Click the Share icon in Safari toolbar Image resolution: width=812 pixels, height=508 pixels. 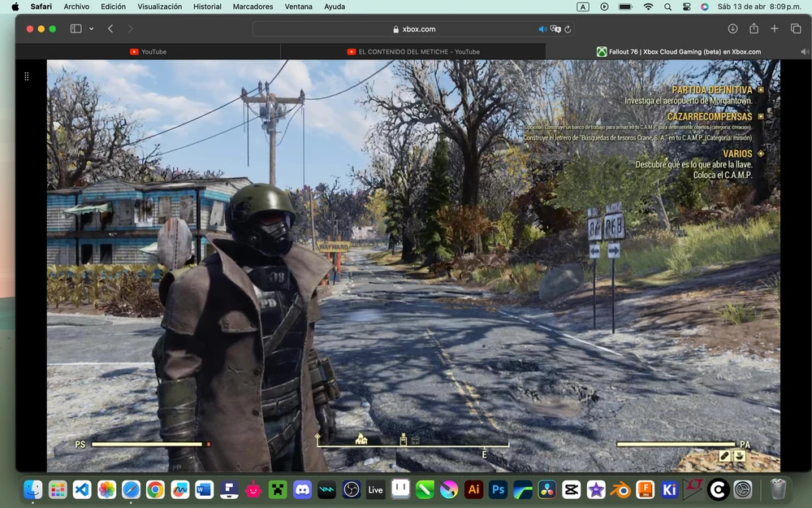tap(754, 28)
